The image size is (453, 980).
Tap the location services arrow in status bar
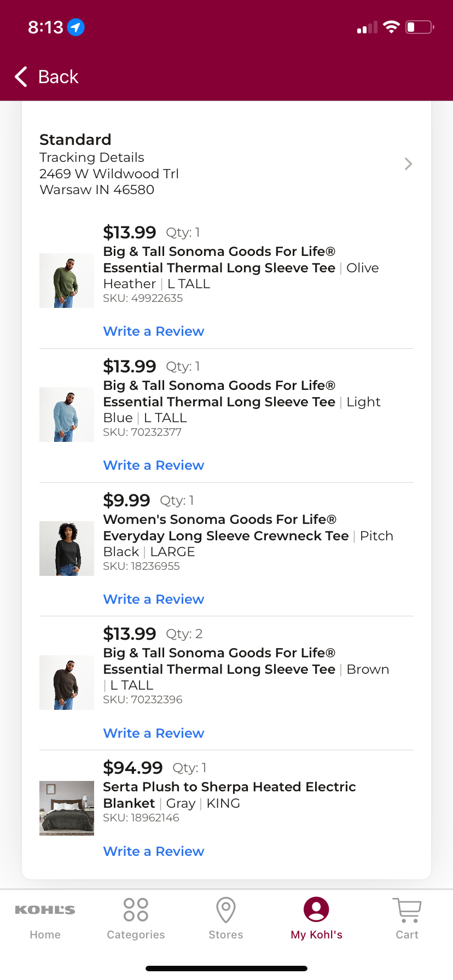pos(75,27)
